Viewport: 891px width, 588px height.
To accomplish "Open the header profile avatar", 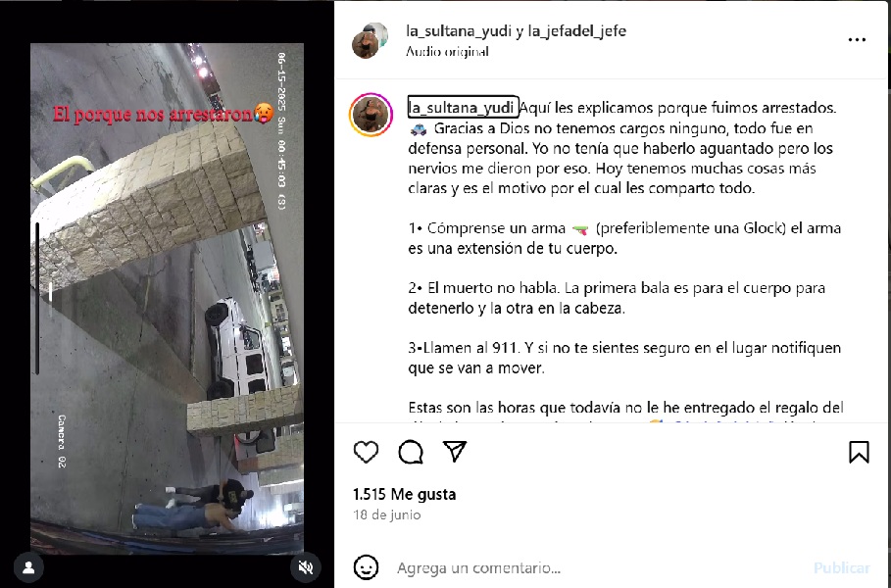I will tap(370, 40).
